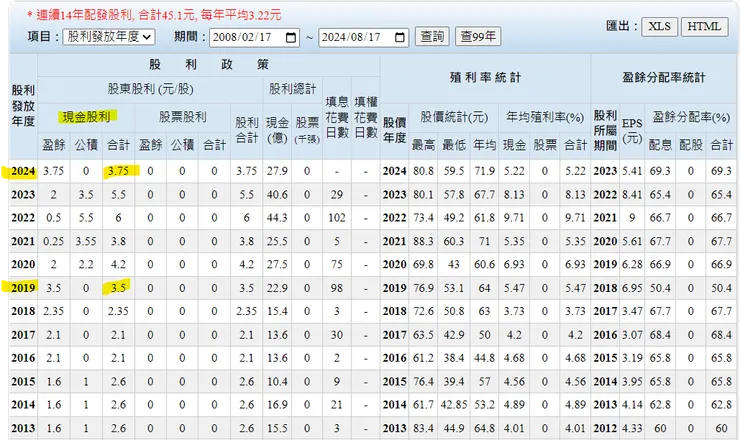740x440 pixels.
Task: Select the 2016 dividend year cell
Action: 23,358
